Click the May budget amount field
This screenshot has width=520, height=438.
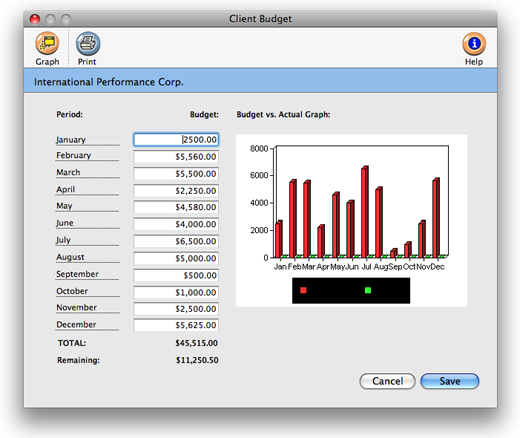tap(176, 207)
